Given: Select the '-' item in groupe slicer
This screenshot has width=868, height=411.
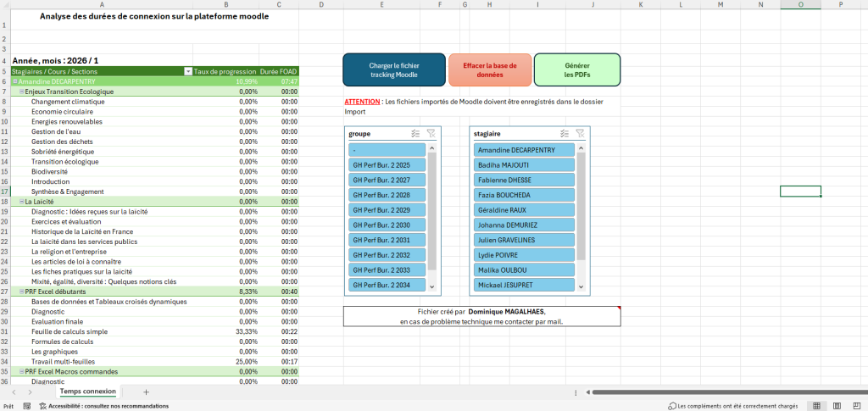Looking at the screenshot, I should 387,150.
